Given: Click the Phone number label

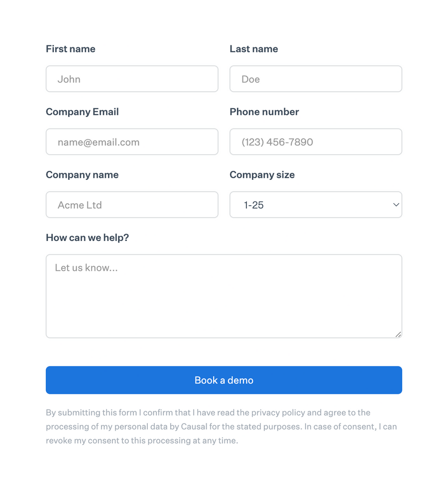Looking at the screenshot, I should coord(264,112).
